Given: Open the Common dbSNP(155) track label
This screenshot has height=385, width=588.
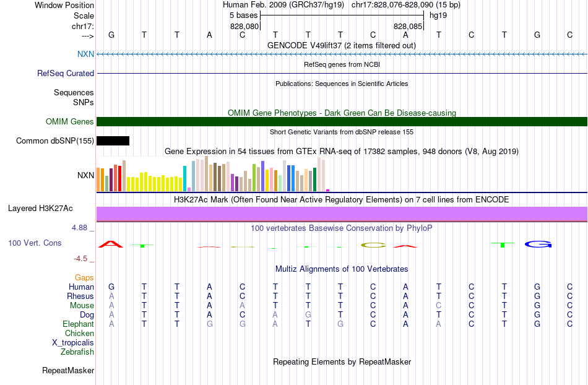Looking at the screenshot, I should tap(55, 141).
